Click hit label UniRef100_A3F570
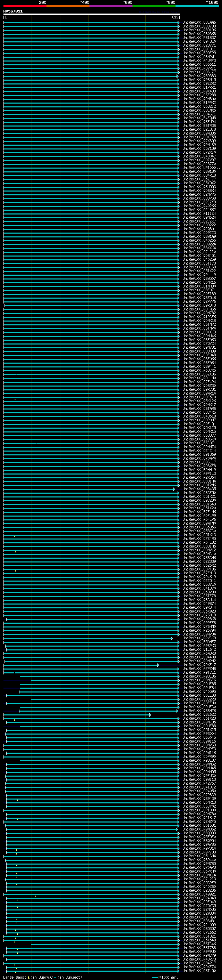The height and width of the screenshot is (980, 222). tap(199, 397)
